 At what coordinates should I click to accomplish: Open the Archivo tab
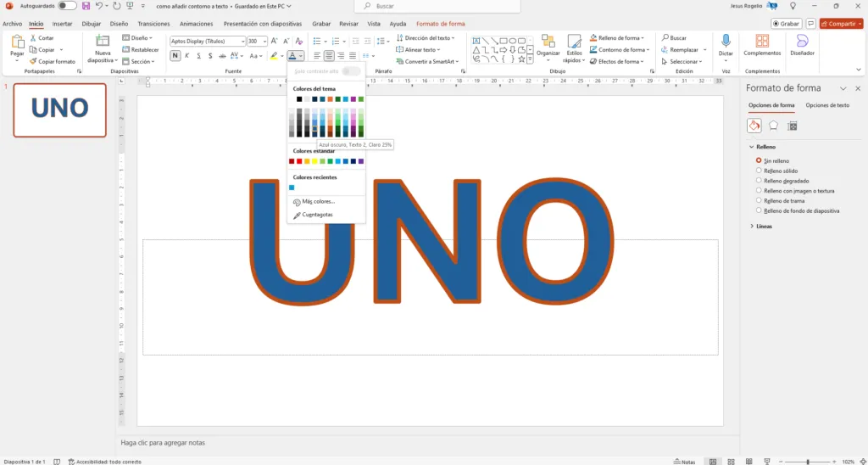[x=12, y=24]
